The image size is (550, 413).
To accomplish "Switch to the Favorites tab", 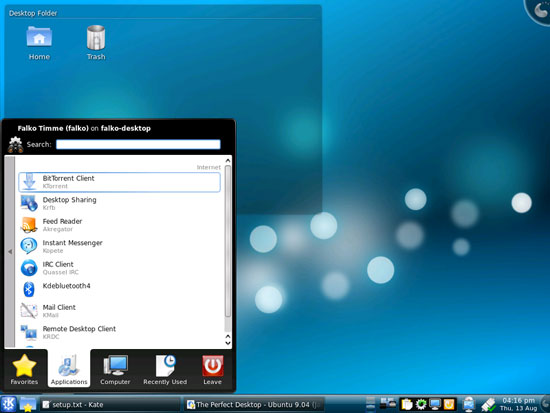I will point(24,369).
